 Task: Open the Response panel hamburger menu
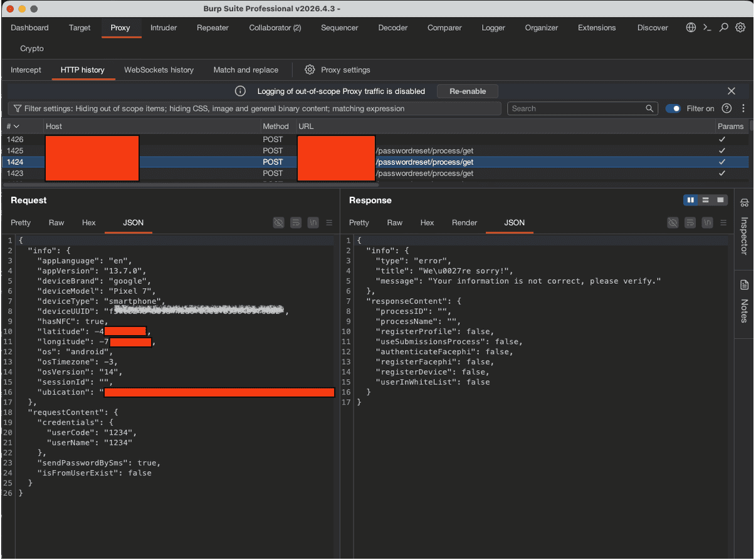click(724, 222)
